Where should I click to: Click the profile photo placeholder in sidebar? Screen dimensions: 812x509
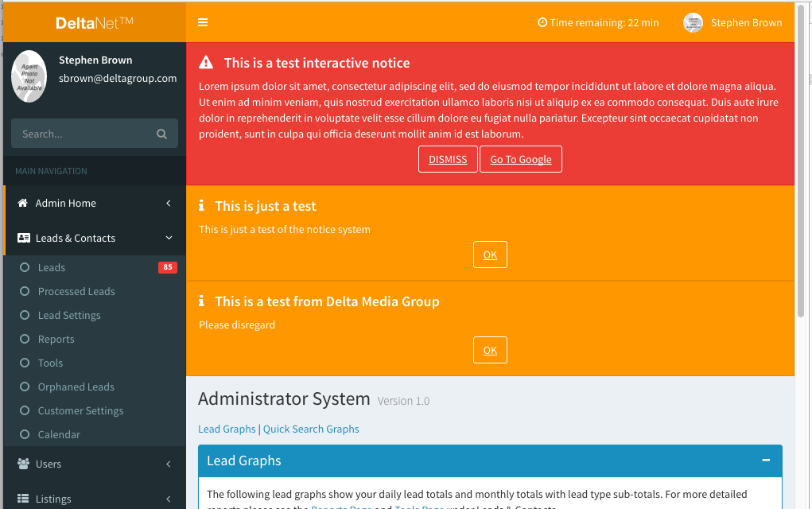click(29, 76)
